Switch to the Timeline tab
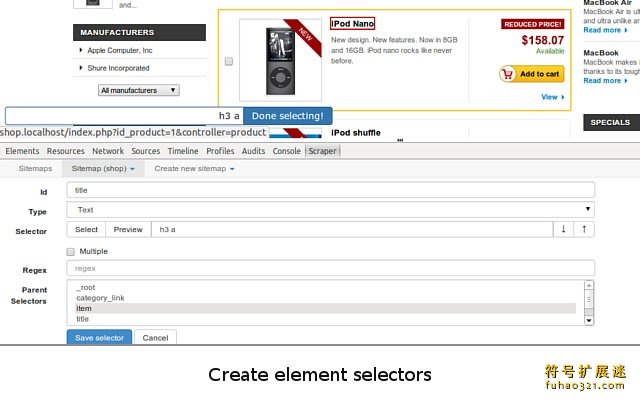The height and width of the screenshot is (400, 640). (183, 151)
